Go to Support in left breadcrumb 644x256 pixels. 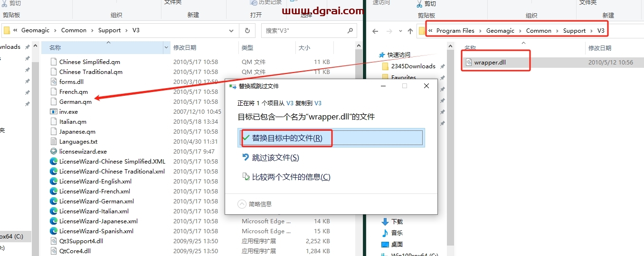109,30
